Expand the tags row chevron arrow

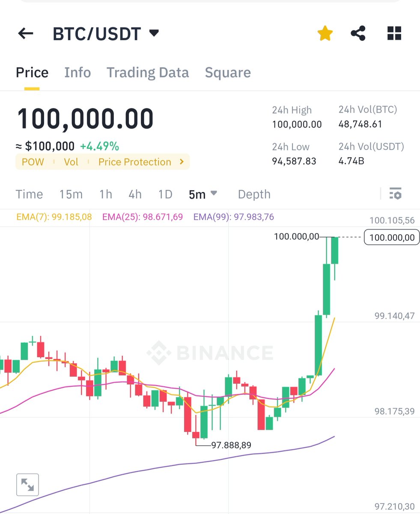point(182,162)
